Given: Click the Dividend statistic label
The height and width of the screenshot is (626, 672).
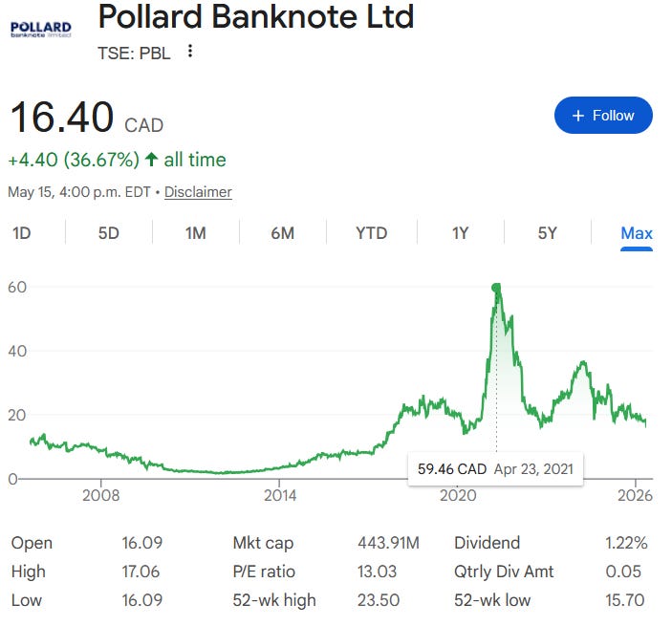Looking at the screenshot, I should coord(487,543).
